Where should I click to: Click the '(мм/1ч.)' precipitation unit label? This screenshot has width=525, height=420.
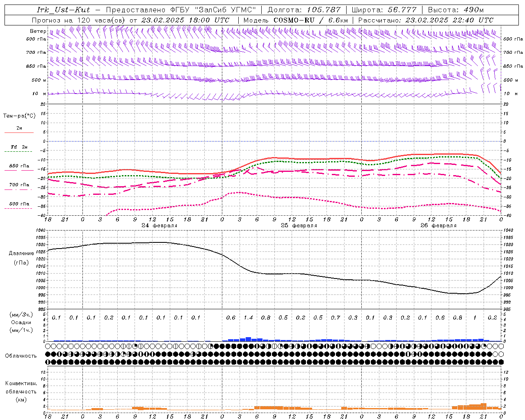(21, 330)
